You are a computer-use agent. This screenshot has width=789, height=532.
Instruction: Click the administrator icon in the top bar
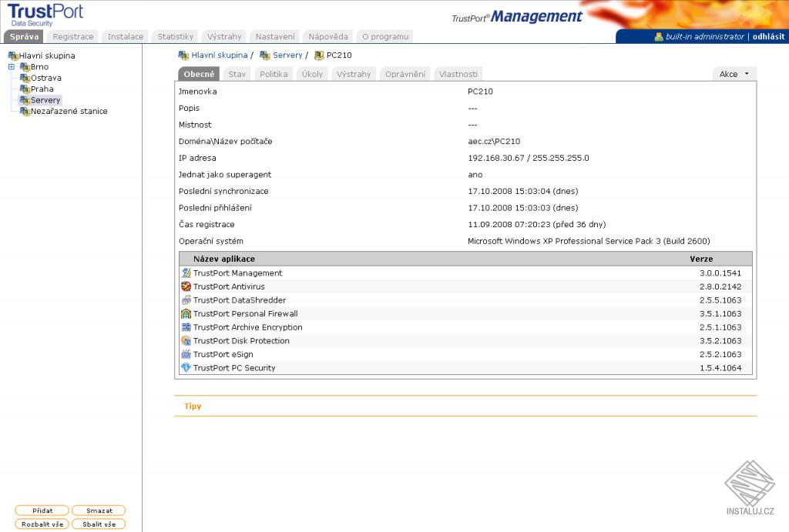pos(657,35)
